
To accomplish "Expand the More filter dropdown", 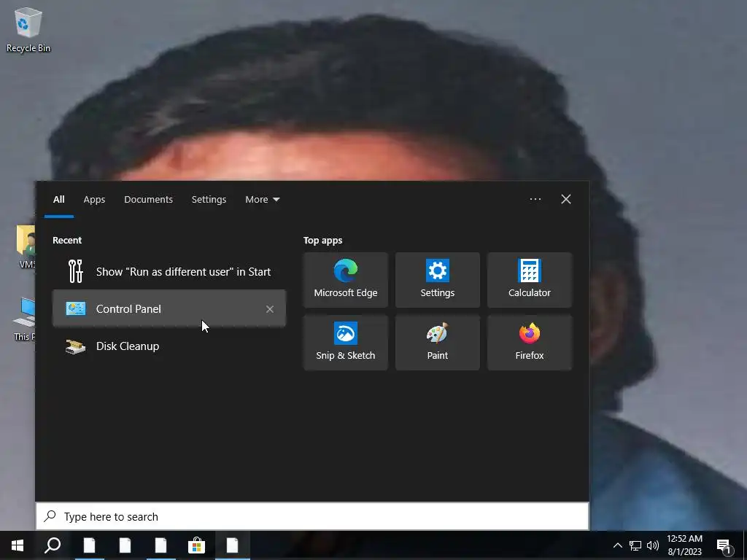I will click(262, 200).
